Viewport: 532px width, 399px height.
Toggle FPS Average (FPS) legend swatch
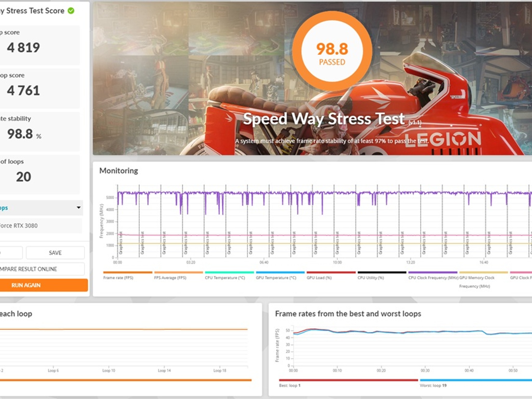click(178, 272)
